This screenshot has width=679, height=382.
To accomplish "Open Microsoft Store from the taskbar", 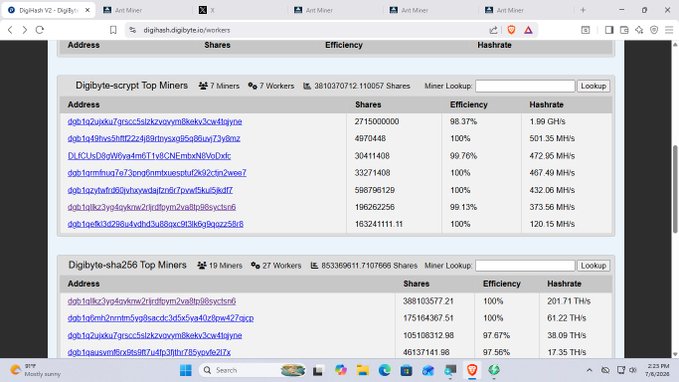I will [x=406, y=370].
